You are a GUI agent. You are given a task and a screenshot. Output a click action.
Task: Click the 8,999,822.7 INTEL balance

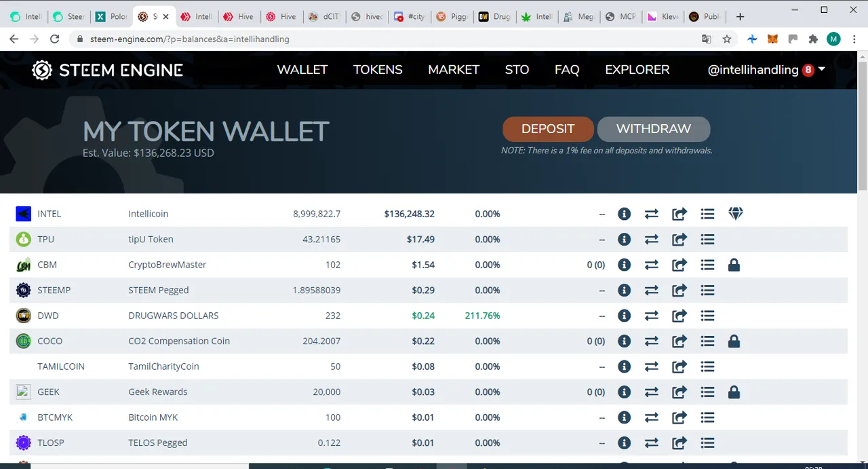coord(317,214)
